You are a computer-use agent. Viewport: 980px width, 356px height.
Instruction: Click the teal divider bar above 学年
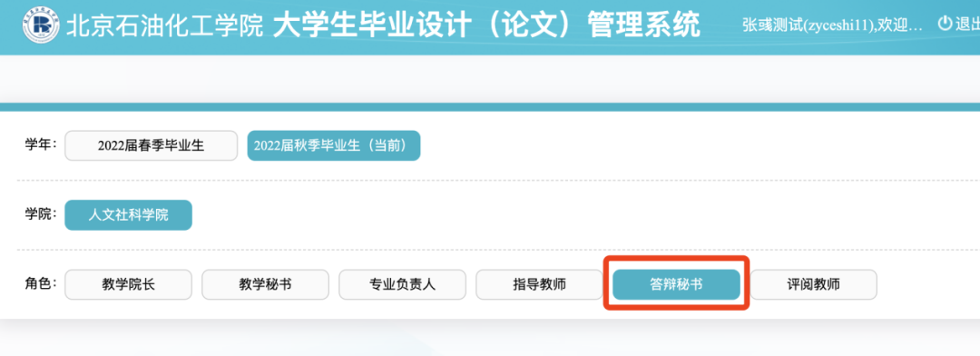click(x=490, y=107)
